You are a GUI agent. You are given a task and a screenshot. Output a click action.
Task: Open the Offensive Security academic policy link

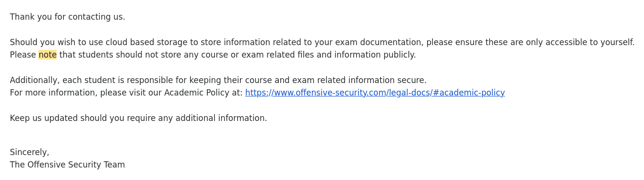tap(375, 93)
